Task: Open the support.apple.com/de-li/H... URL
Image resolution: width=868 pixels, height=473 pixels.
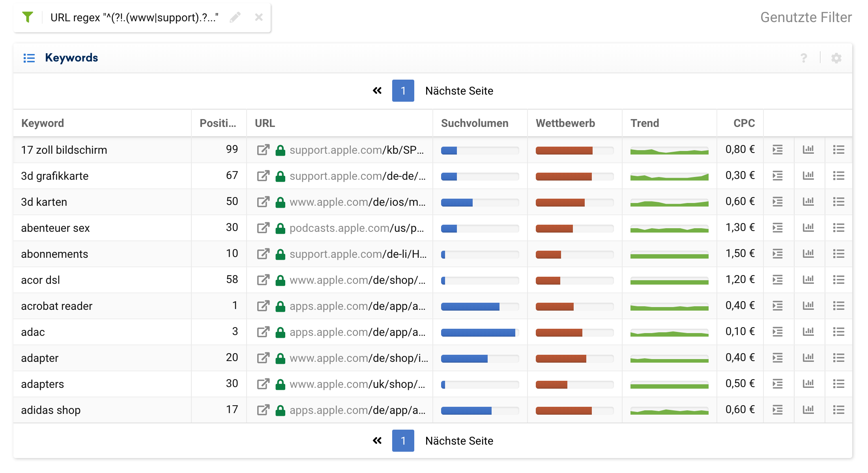Action: click(x=358, y=254)
